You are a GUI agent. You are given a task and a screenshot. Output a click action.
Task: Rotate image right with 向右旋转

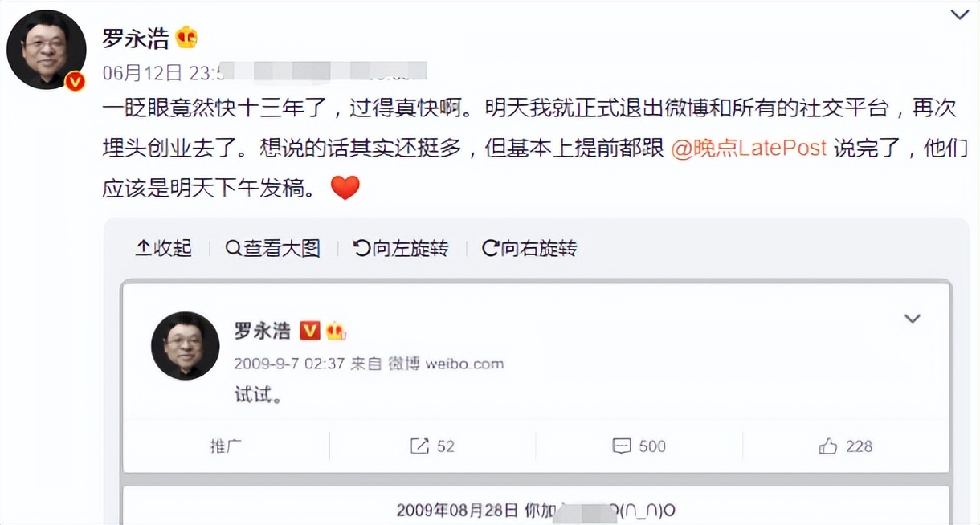[529, 249]
